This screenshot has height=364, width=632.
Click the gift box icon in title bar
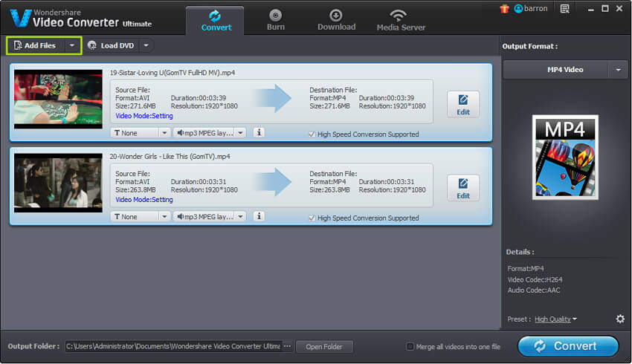click(504, 8)
